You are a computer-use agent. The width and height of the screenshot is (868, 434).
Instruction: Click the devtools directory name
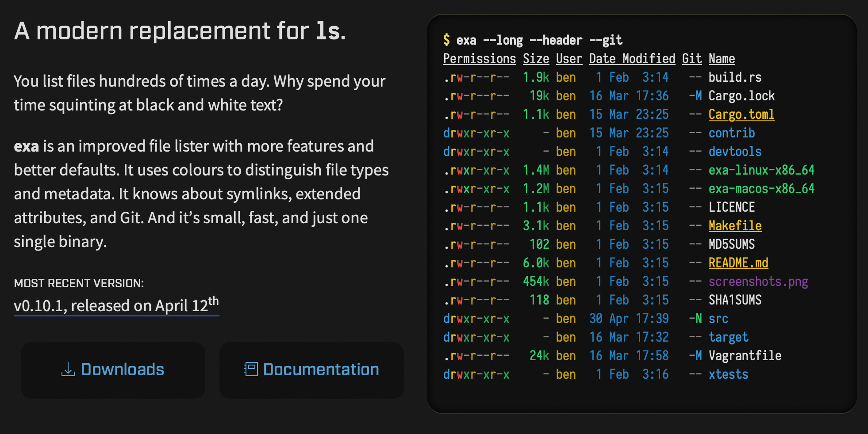point(735,152)
